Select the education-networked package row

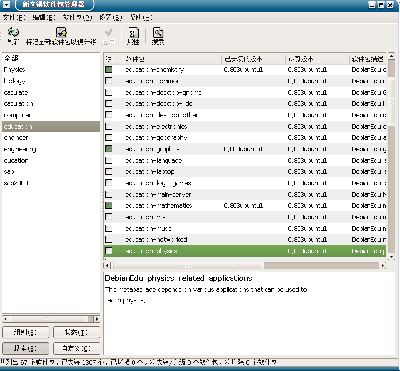245,240
